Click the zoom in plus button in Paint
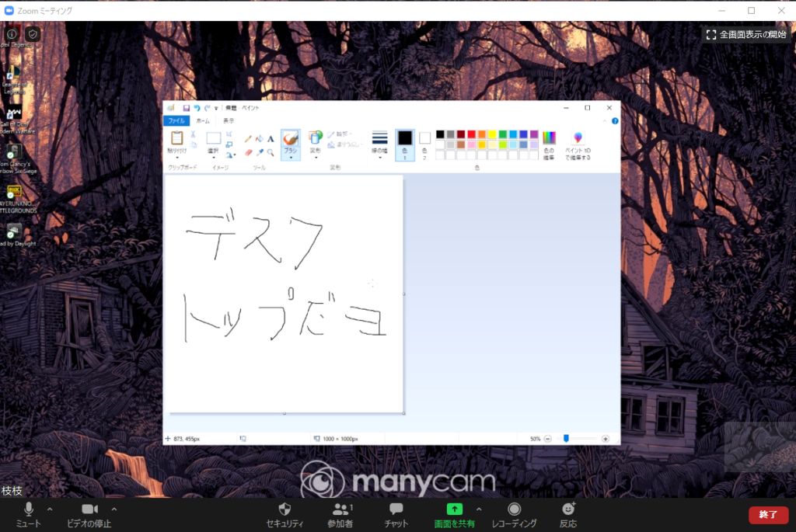 606,439
